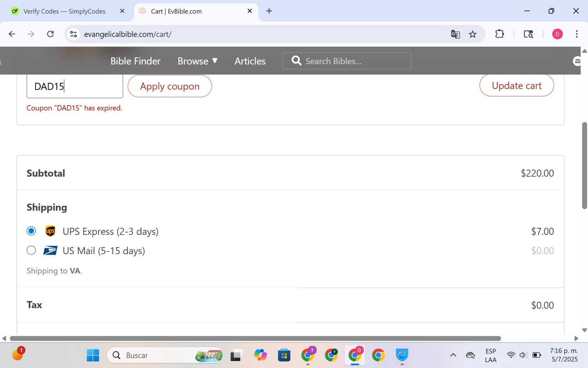Open a new browser tab
Screen dimensions: 588x368
[x=269, y=11]
